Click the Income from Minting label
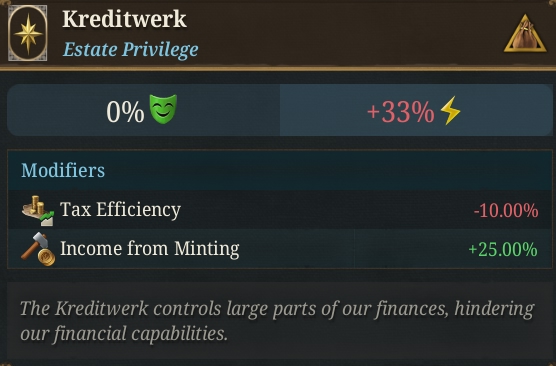This screenshot has width=556, height=366. (x=150, y=248)
